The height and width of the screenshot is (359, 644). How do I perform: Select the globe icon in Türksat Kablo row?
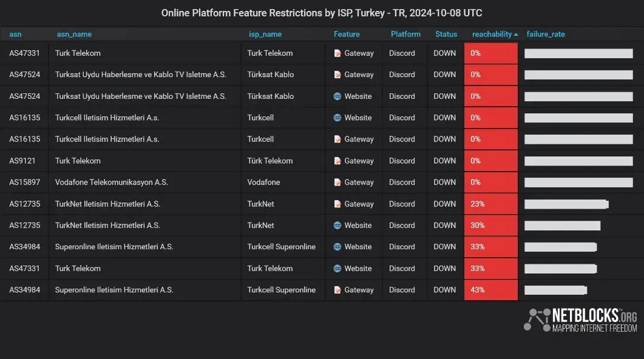[337, 96]
